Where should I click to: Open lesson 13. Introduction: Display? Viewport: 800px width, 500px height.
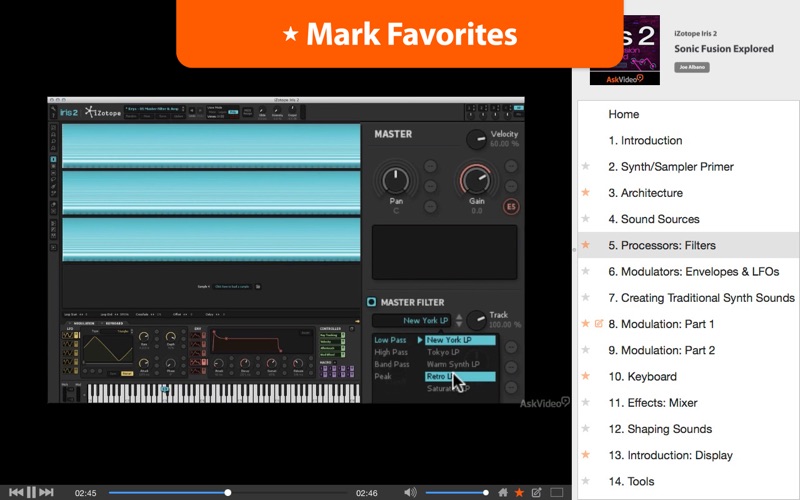(x=688, y=455)
